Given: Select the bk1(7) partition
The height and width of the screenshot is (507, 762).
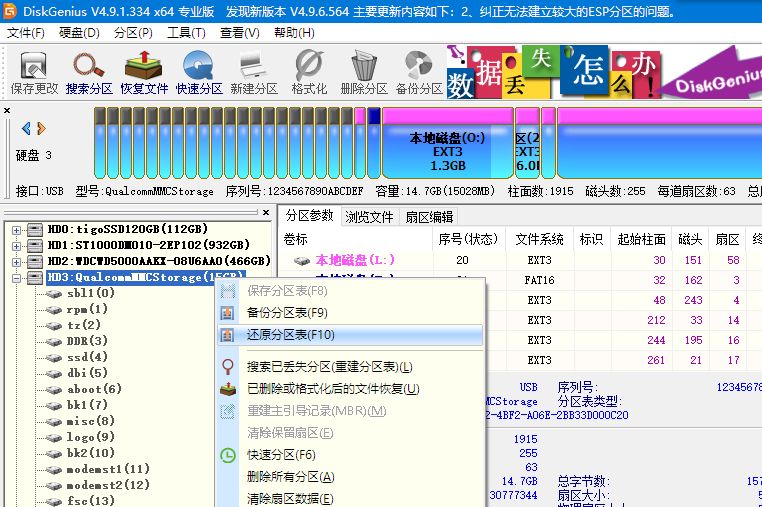Looking at the screenshot, I should [87, 405].
